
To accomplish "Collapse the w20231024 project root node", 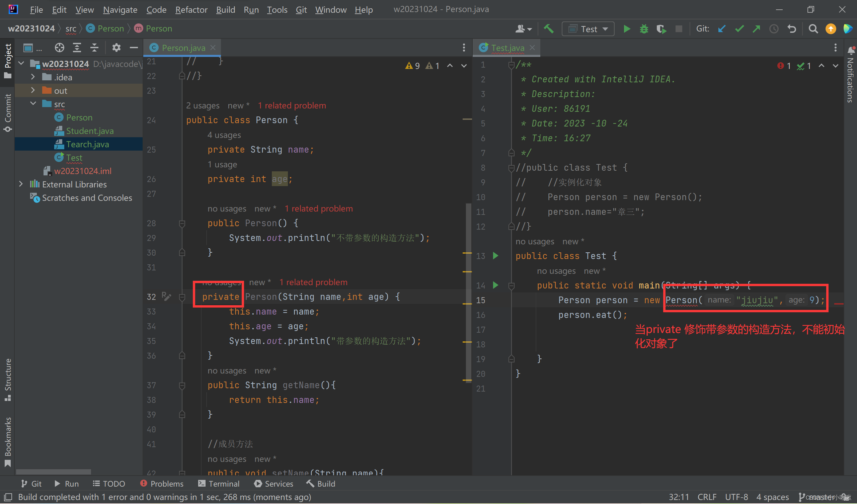I will click(21, 63).
